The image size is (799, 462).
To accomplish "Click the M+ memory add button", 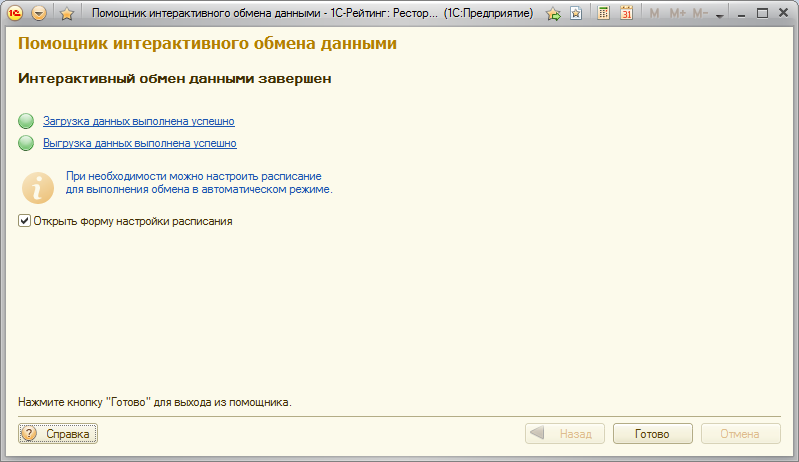I will (x=677, y=13).
